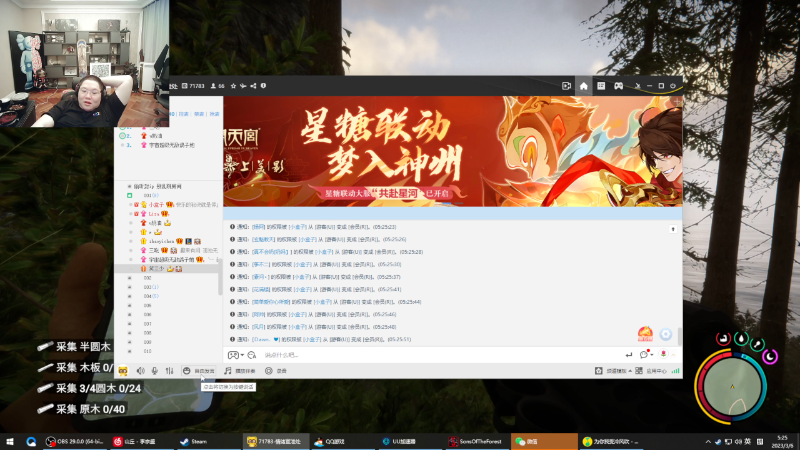Select the second ranked user row

(x=168, y=136)
